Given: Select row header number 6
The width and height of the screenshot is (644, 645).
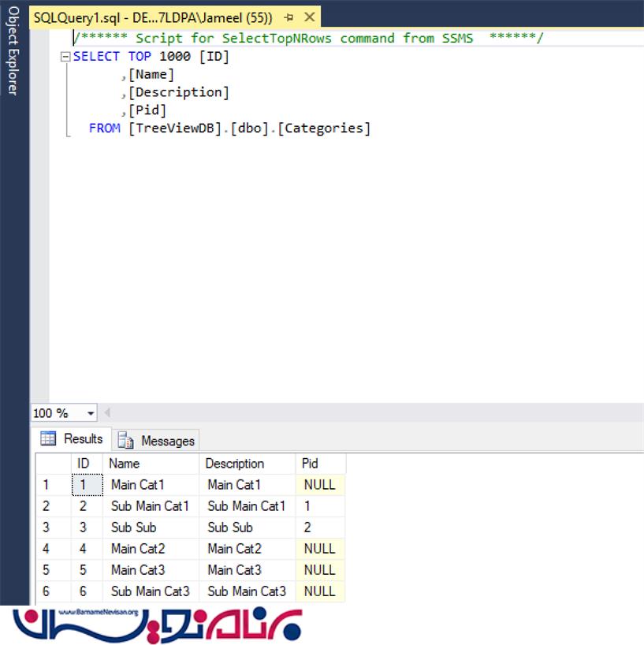Looking at the screenshot, I should pyautogui.click(x=54, y=591).
